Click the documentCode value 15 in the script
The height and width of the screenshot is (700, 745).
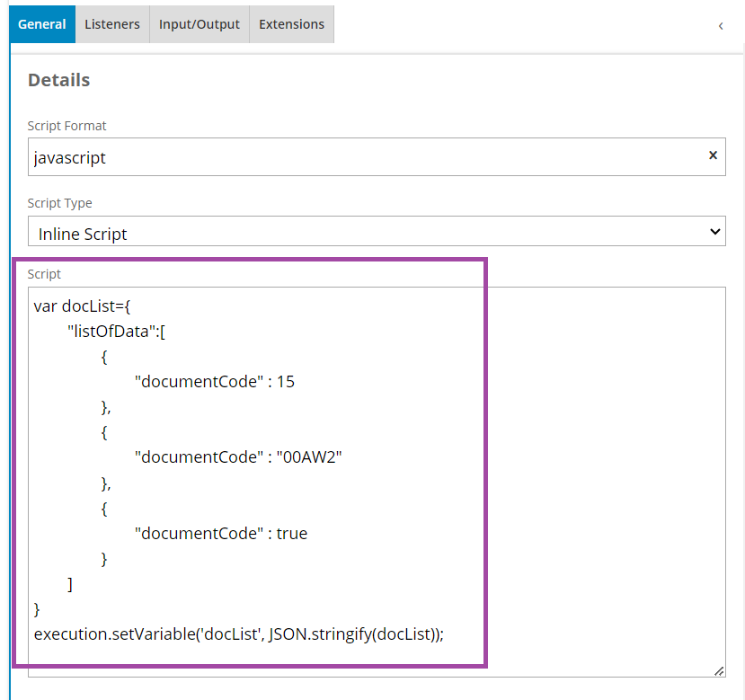[286, 381]
